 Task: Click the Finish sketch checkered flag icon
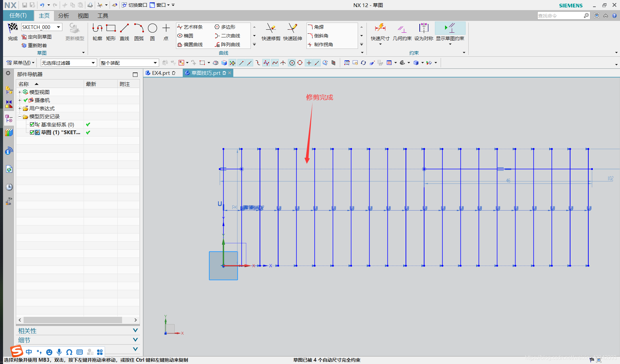click(x=13, y=28)
